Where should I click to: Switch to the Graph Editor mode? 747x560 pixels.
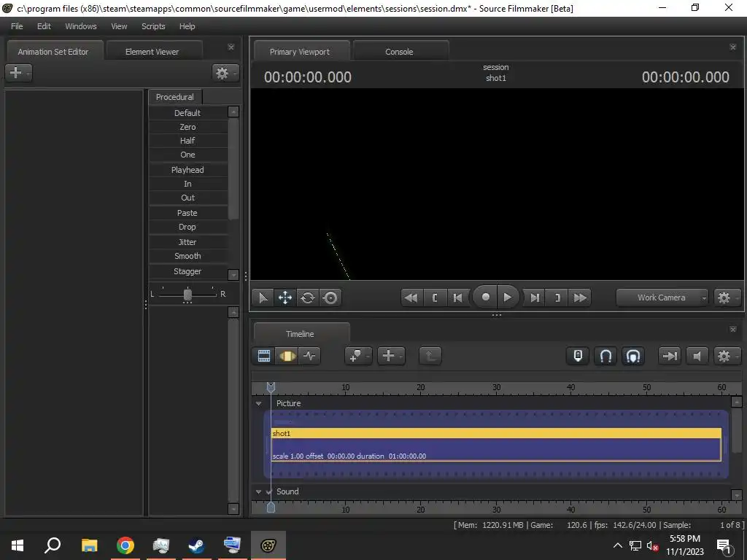click(309, 356)
